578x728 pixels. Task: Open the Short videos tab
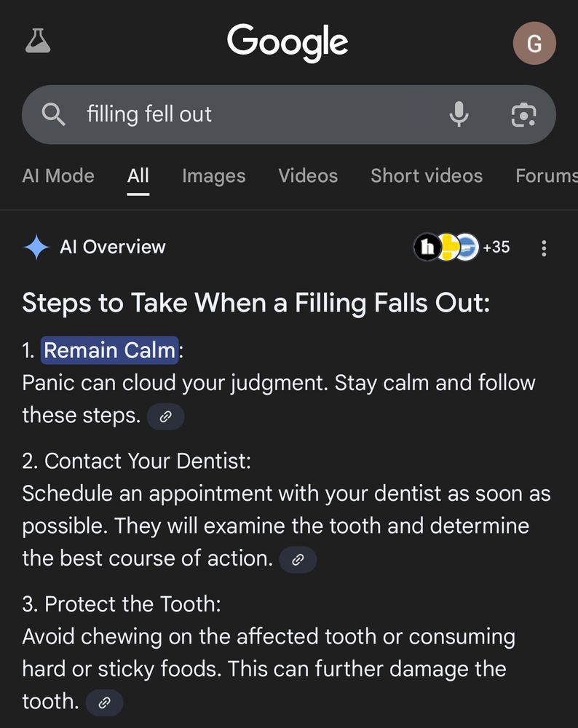click(427, 176)
